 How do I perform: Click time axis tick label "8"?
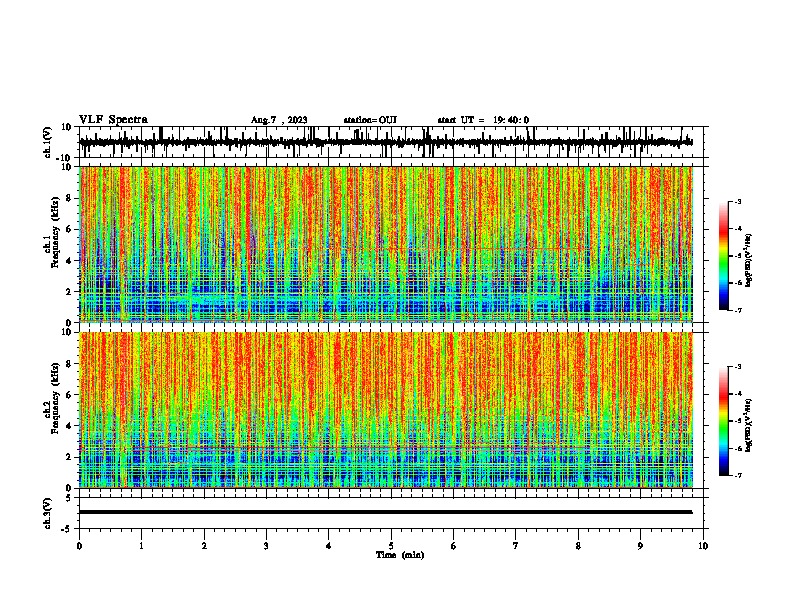coord(578,546)
